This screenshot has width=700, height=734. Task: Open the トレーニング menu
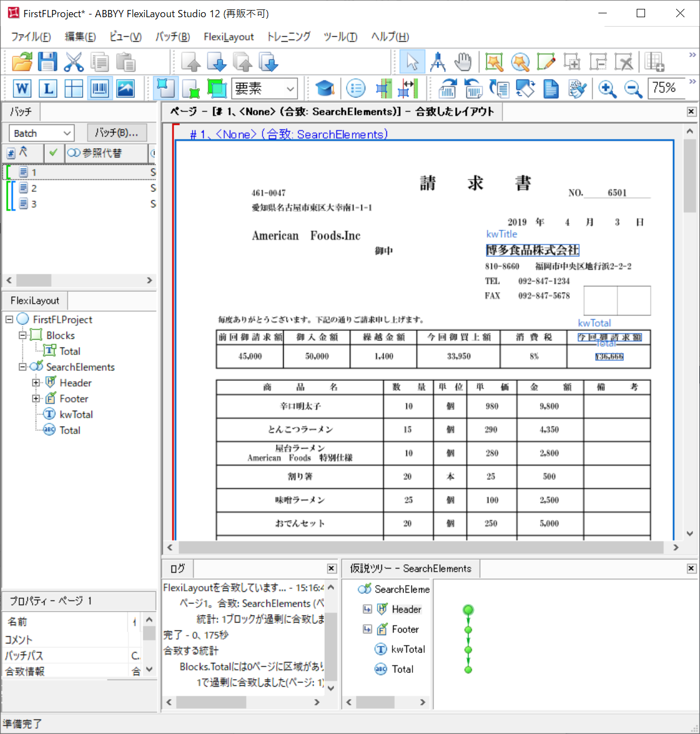coord(289,37)
